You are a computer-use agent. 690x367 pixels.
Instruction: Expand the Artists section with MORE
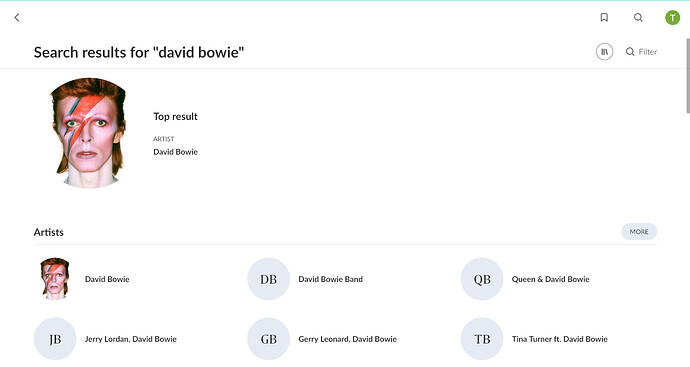coord(639,231)
